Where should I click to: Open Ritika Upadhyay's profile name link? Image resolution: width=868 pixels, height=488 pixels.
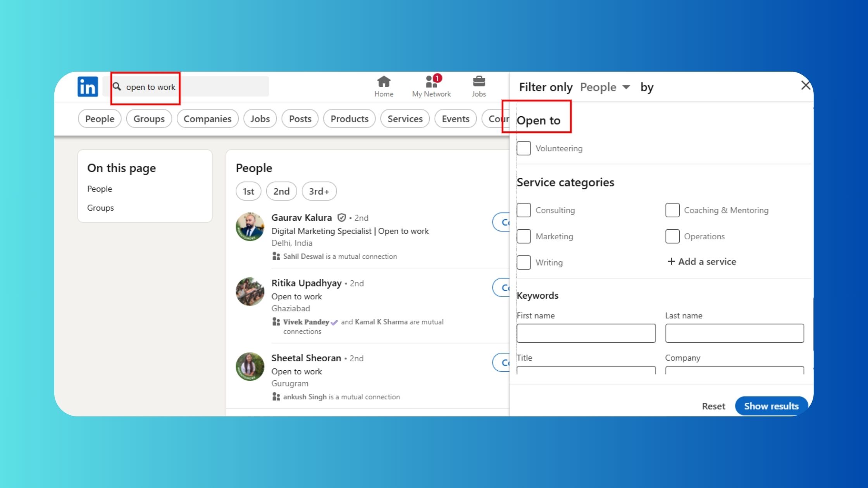pyautogui.click(x=306, y=283)
